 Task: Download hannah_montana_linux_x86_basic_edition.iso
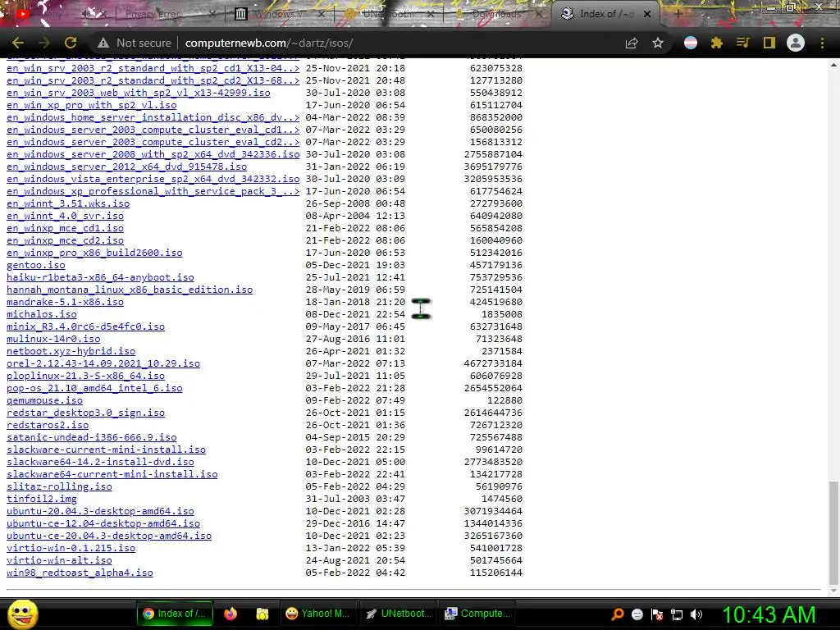130,290
